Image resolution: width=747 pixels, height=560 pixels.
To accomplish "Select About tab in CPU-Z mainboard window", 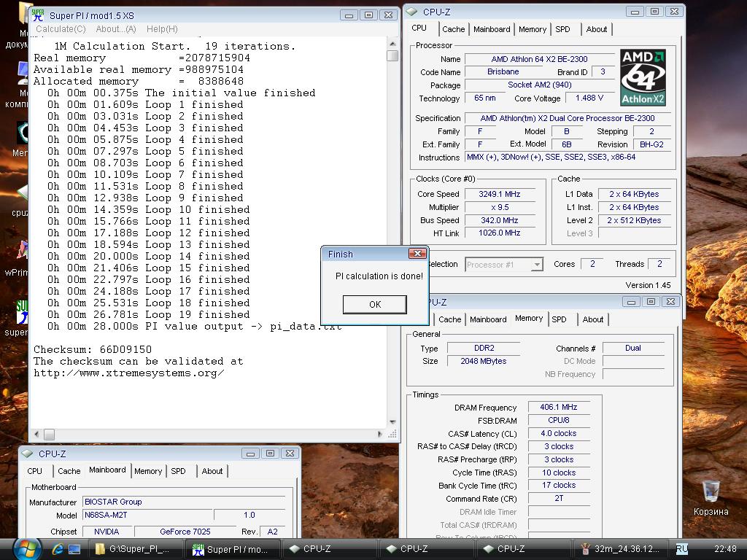I will click(x=212, y=471).
